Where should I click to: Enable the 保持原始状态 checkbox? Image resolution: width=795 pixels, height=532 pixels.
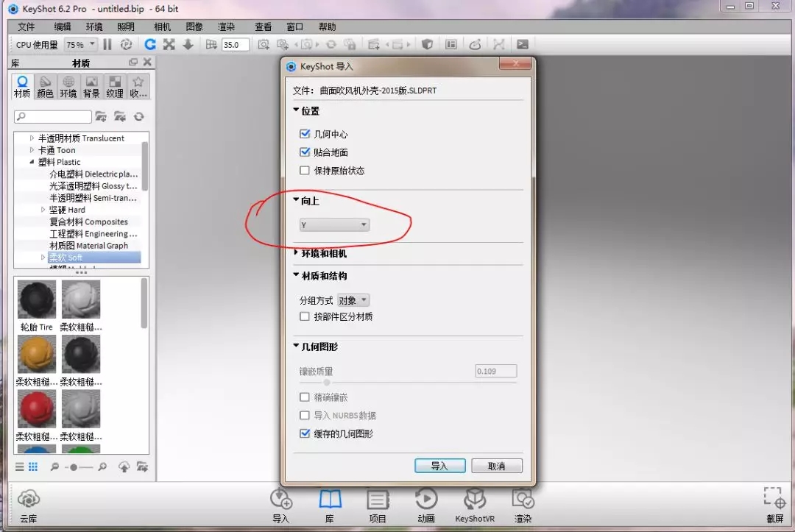[x=305, y=170]
